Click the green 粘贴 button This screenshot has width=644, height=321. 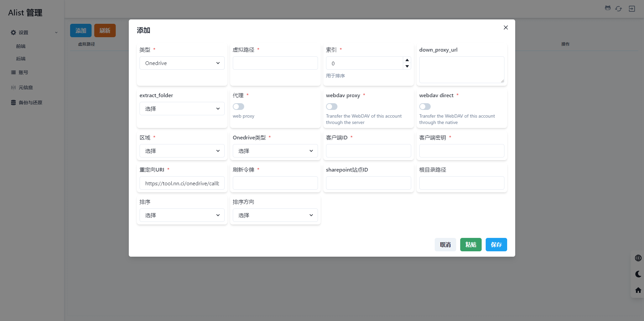click(471, 245)
